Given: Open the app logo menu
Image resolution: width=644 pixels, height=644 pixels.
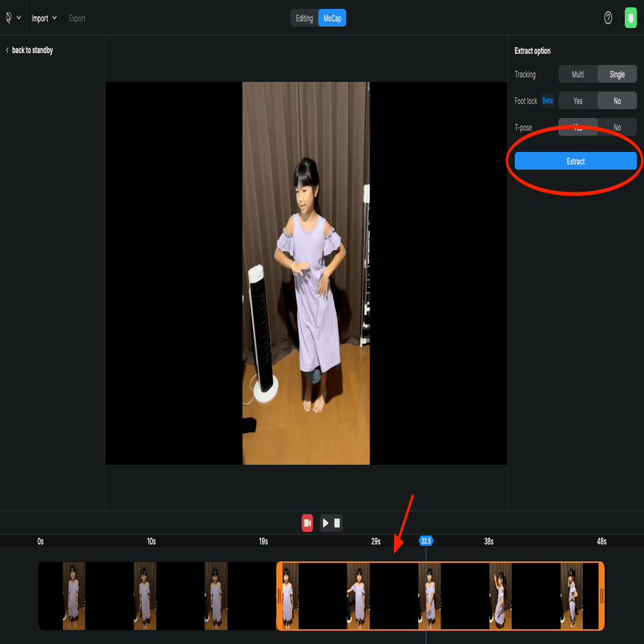Looking at the screenshot, I should [x=13, y=18].
